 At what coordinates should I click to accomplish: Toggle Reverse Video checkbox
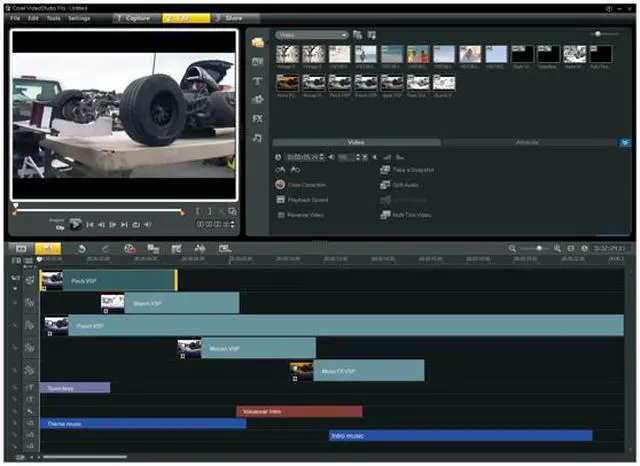(x=281, y=215)
